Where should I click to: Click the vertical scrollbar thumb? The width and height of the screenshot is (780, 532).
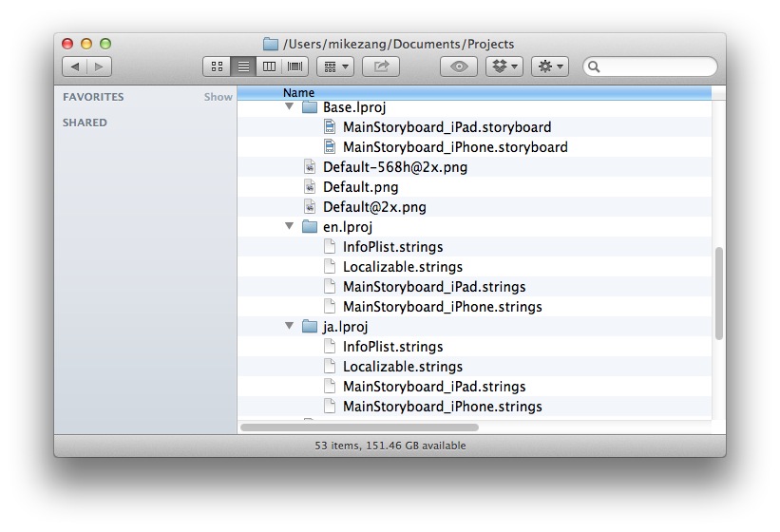(719, 294)
